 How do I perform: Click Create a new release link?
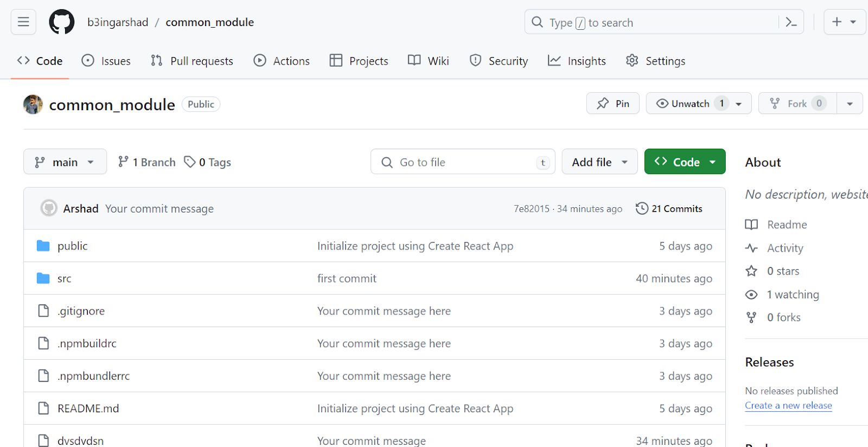coord(788,405)
